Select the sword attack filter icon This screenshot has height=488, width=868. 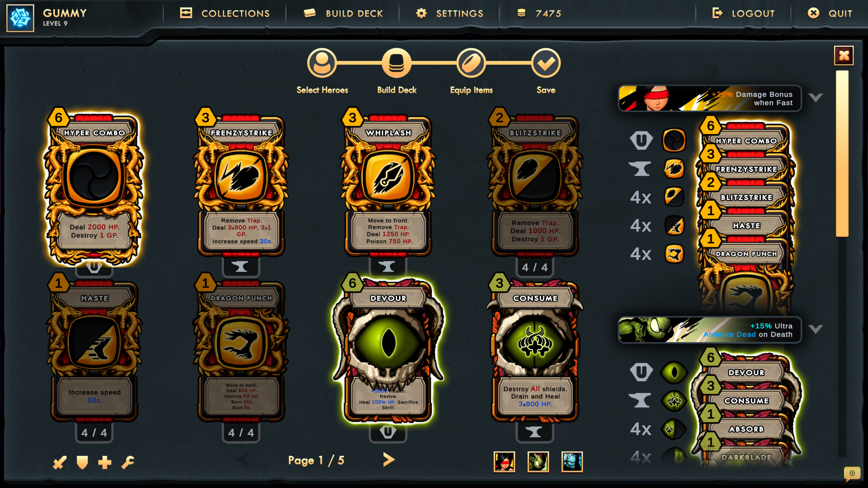pyautogui.click(x=59, y=462)
